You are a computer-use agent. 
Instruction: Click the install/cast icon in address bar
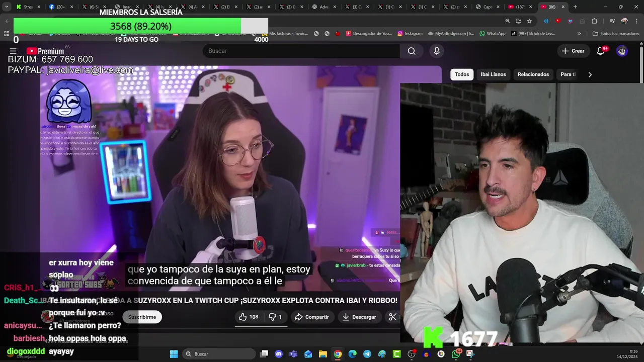point(518,21)
